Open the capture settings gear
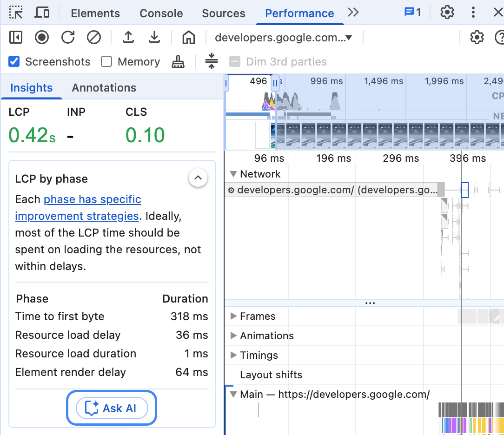 [477, 38]
